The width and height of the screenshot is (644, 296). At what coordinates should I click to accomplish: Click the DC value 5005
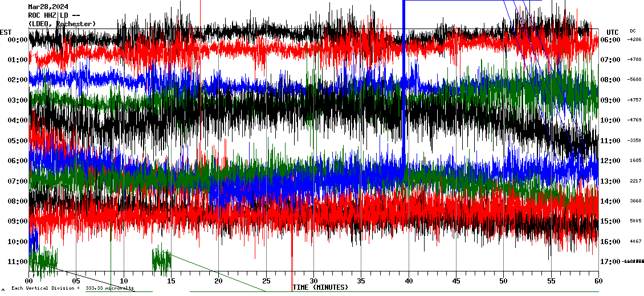click(x=635, y=221)
